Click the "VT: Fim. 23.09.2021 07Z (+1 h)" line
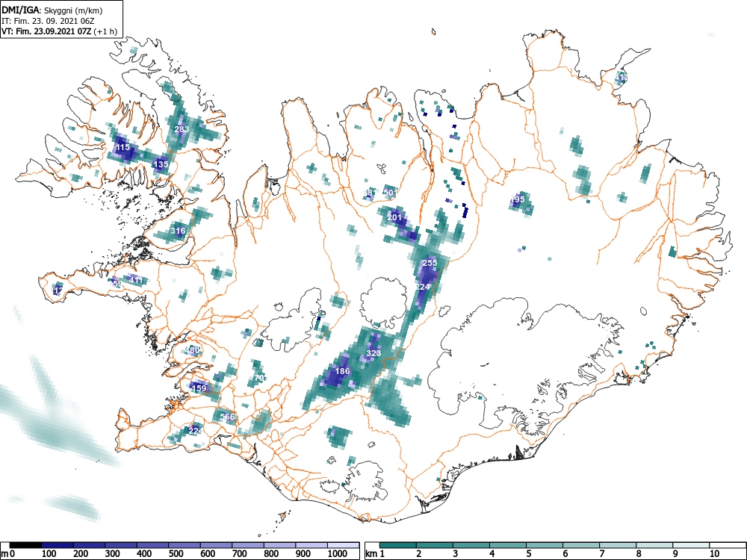Image resolution: width=747 pixels, height=560 pixels. [59, 31]
